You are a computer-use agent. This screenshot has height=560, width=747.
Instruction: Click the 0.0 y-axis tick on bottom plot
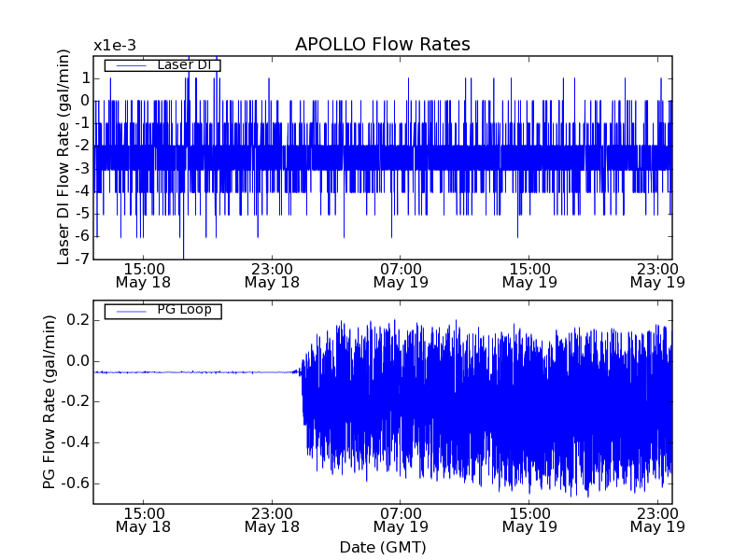click(x=77, y=361)
